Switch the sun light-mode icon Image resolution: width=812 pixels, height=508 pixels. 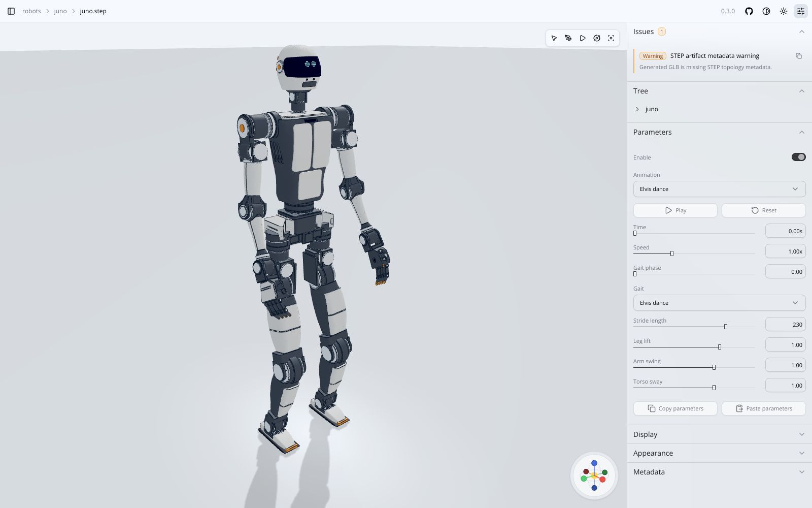[x=784, y=11]
